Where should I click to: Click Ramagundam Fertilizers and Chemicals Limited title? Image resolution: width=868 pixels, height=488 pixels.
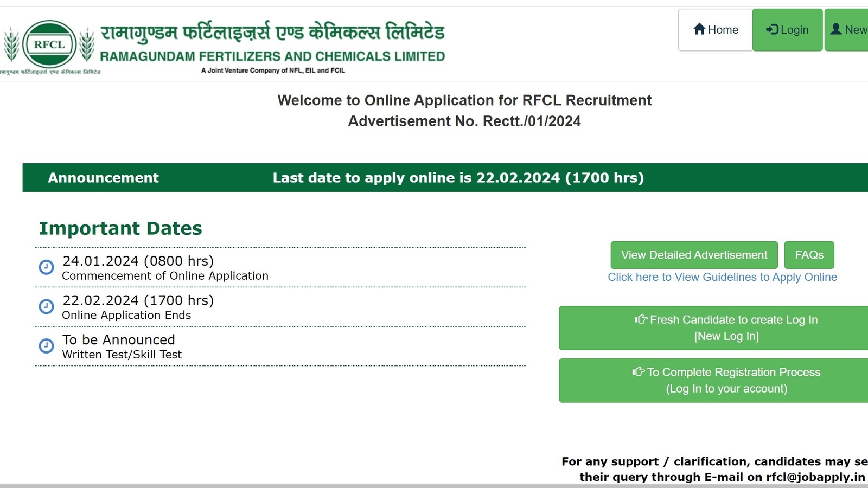click(x=272, y=56)
